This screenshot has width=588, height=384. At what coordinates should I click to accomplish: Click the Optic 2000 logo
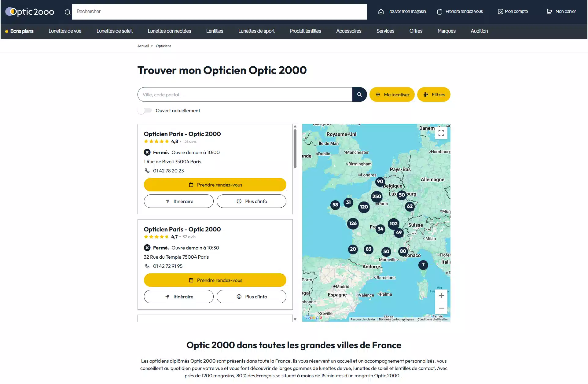[x=30, y=12]
